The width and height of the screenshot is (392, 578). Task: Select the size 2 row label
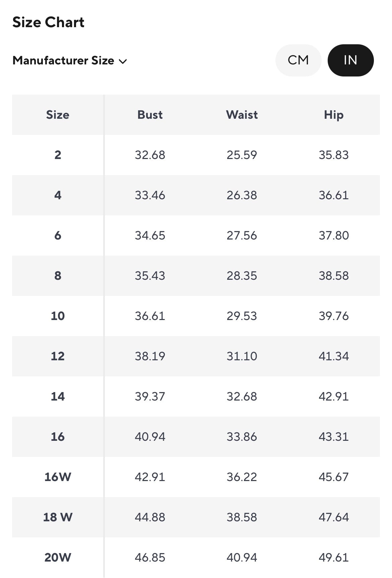coord(58,155)
